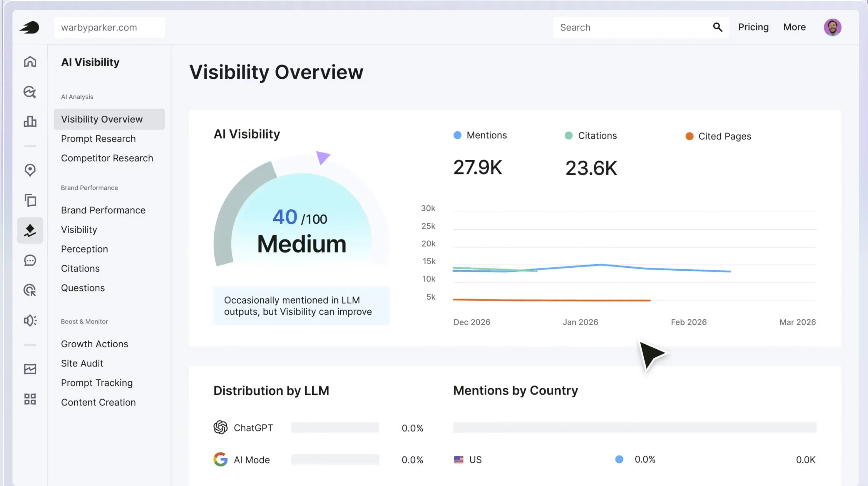Click the "0.0%" value beside AI Mode
Image resolution: width=868 pixels, height=486 pixels.
click(x=412, y=460)
